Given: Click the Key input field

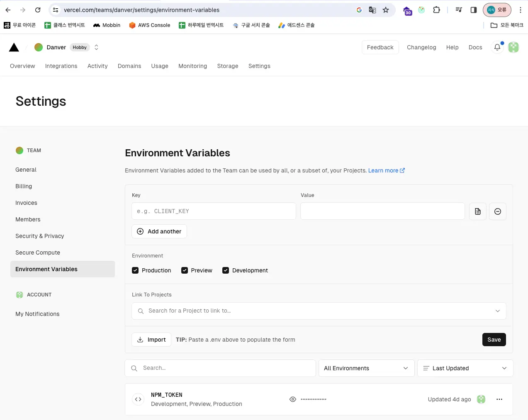Looking at the screenshot, I should [x=214, y=211].
